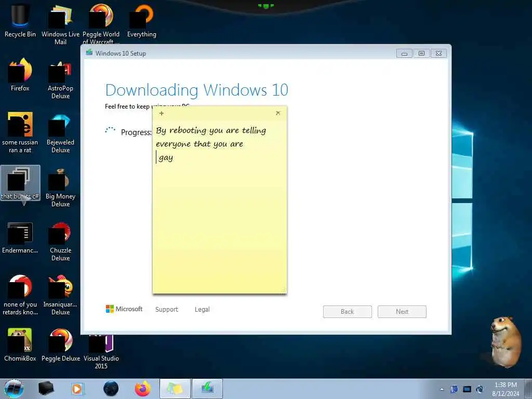The width and height of the screenshot is (532, 399).
Task: Select the Firefox desktop shortcut
Action: (x=20, y=75)
